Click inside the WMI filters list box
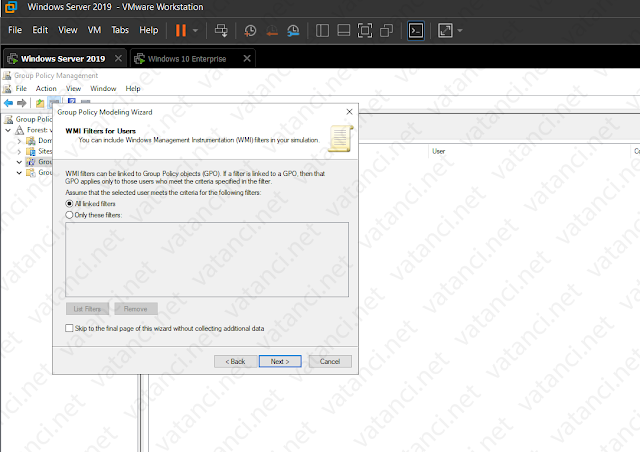Viewport: 640px width, 452px height. click(x=207, y=259)
